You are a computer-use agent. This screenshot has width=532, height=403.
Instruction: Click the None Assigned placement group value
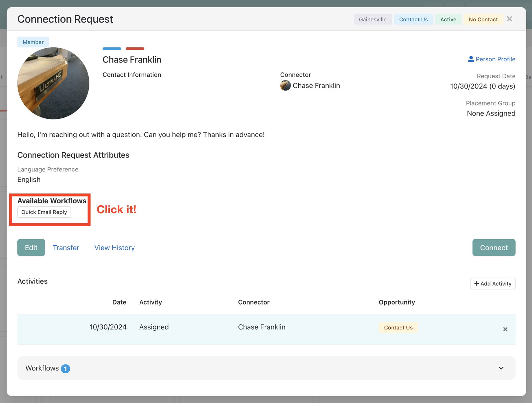pos(491,113)
